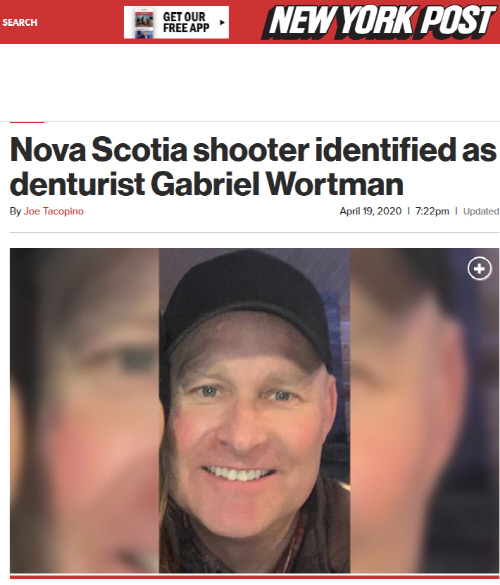The width and height of the screenshot is (500, 585).
Task: Click the 7:22pm timestamp
Action: pos(432,211)
